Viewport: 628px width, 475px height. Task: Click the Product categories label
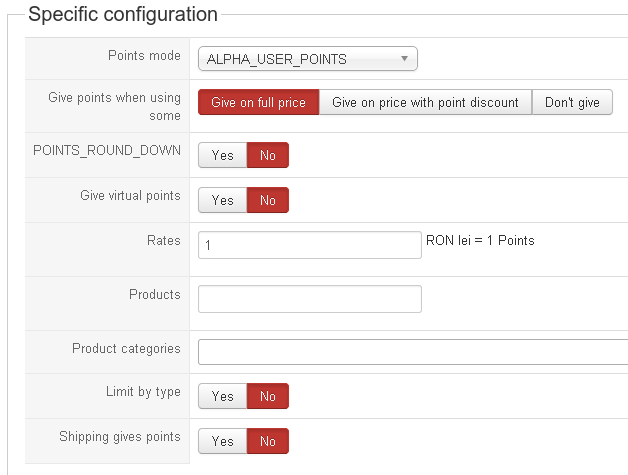pos(126,349)
